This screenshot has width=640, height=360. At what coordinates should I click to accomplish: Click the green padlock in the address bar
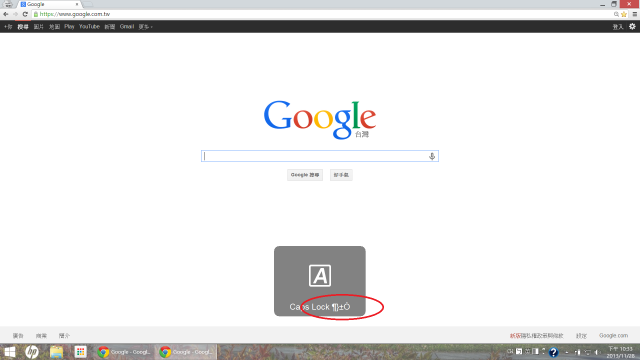(36, 14)
